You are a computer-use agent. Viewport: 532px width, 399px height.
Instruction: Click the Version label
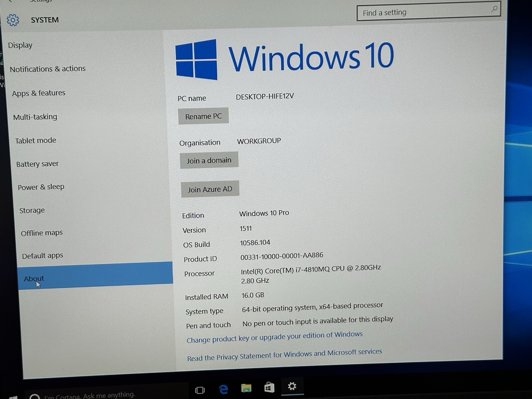(x=194, y=230)
